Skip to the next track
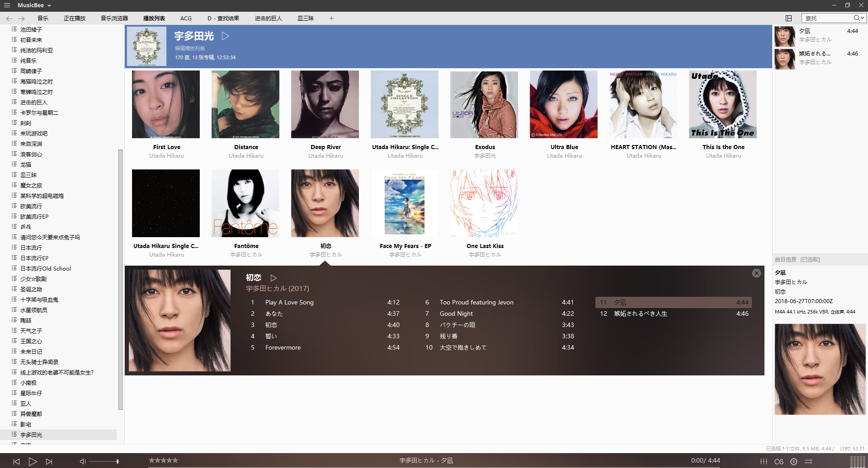Image resolution: width=868 pixels, height=468 pixels. [49, 461]
